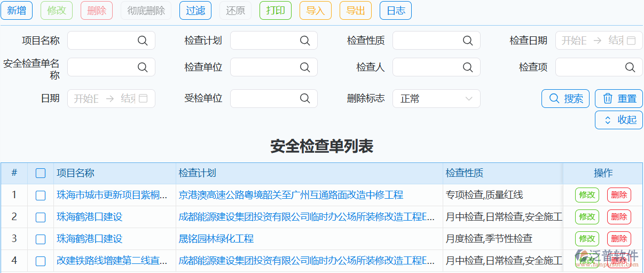Click the magnifier icon in 检查项 field
The width and height of the screenshot is (644, 273).
[630, 67]
